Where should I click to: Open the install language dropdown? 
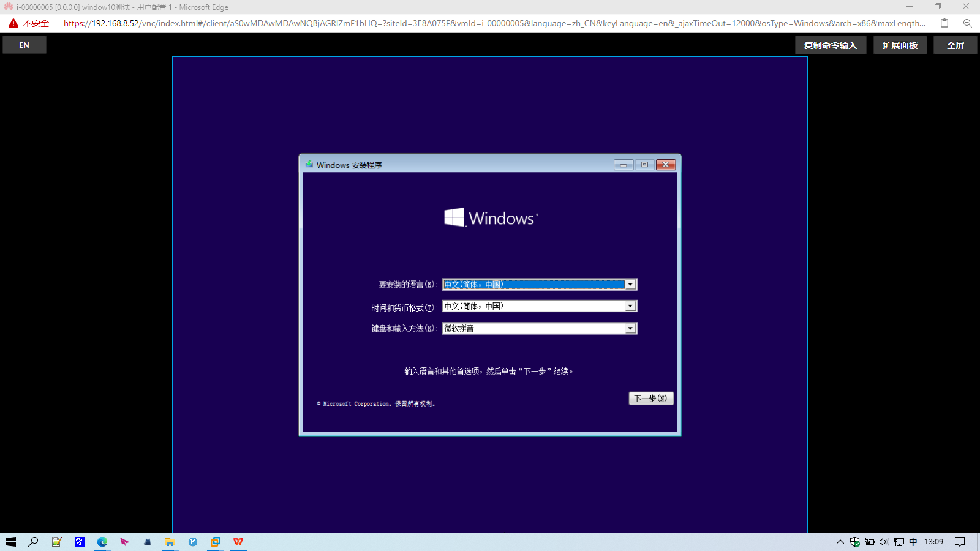(630, 283)
